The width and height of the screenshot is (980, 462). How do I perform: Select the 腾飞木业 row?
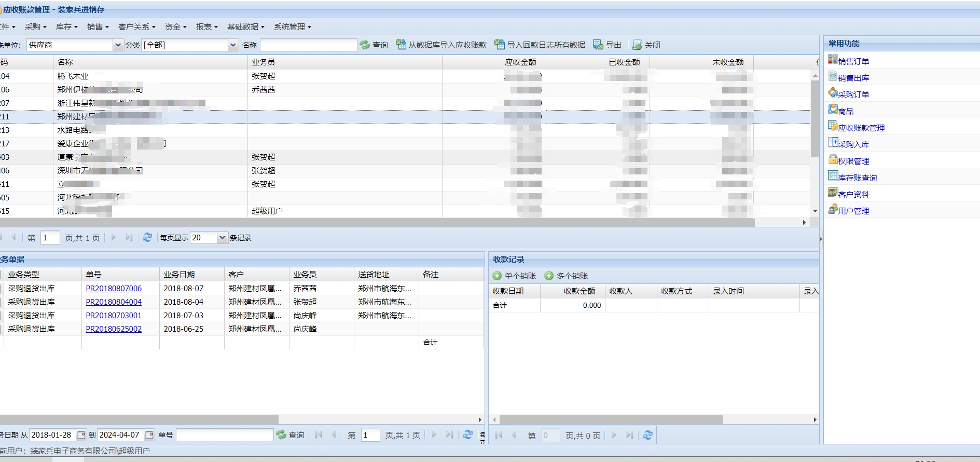(405, 76)
